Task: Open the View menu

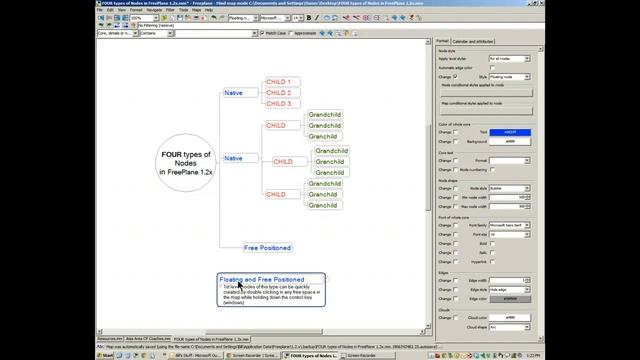Action: point(122,10)
